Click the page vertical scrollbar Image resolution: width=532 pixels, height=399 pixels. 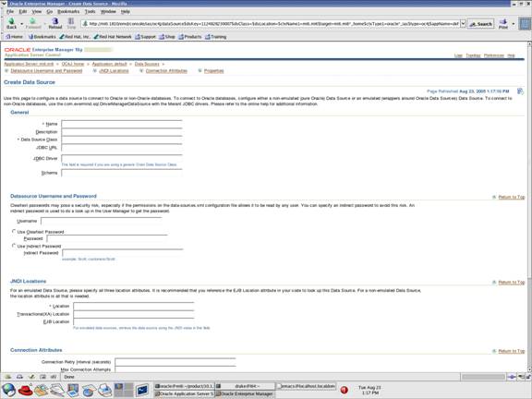(x=529, y=207)
